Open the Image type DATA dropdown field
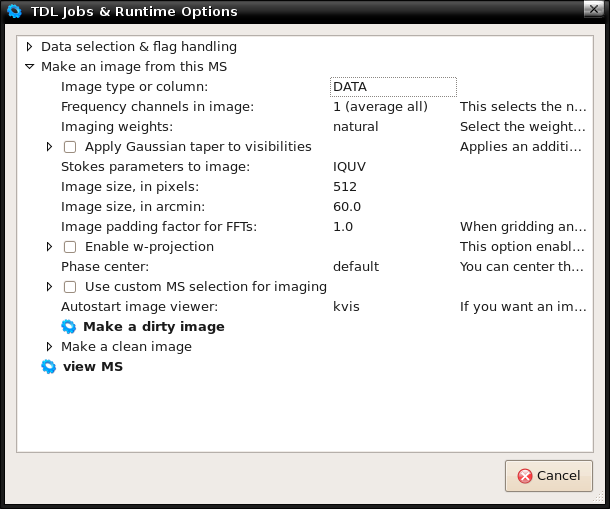This screenshot has width=610, height=509. [x=393, y=87]
